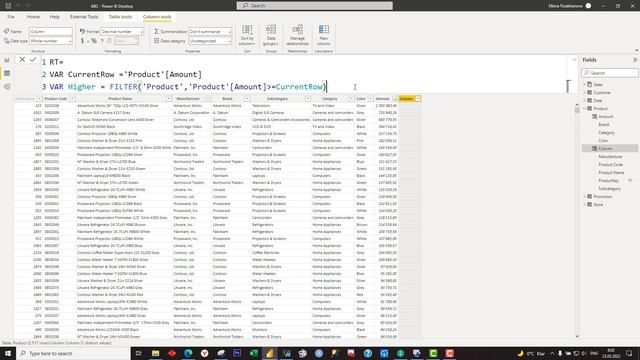Image resolution: width=640 pixels, height=360 pixels.
Task: Open the Product Name column filter dropdown
Action: coord(169,99)
